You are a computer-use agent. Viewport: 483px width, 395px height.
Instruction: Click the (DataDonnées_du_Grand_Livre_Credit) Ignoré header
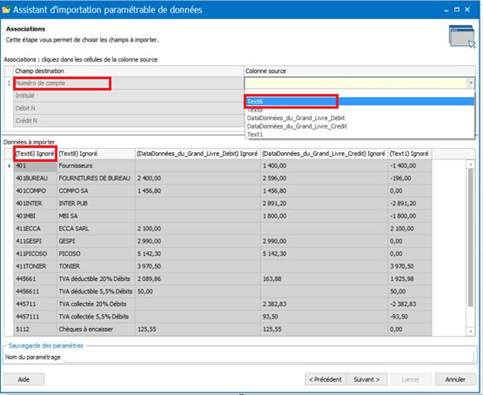pyautogui.click(x=324, y=154)
